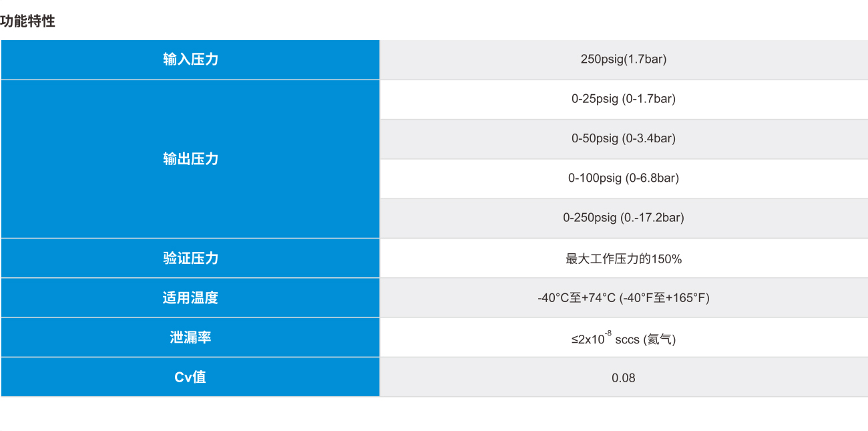This screenshot has width=868, height=431.
Task: Click the (1.7bar) text in input row
Action: click(644, 59)
